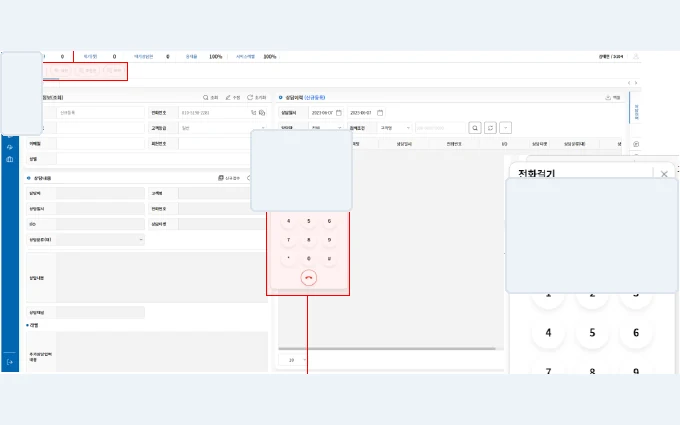Click the last status pill inside the red outline
This screenshot has width=680, height=425.
coord(114,71)
